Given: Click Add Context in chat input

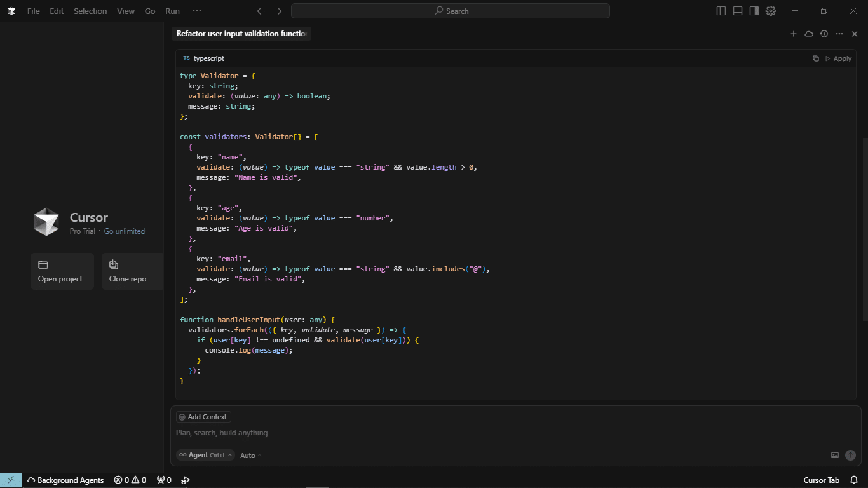Looking at the screenshot, I should click(203, 417).
